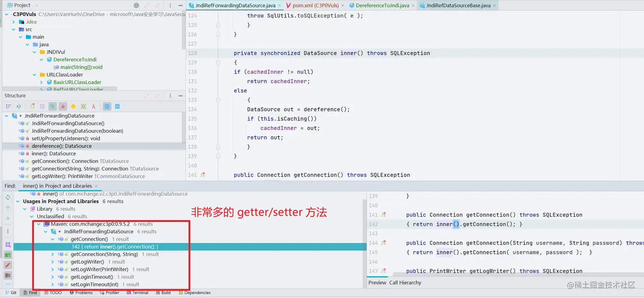
Task: Toggle Sort Alphabetically in Structure toolbar
Action: pos(19,106)
